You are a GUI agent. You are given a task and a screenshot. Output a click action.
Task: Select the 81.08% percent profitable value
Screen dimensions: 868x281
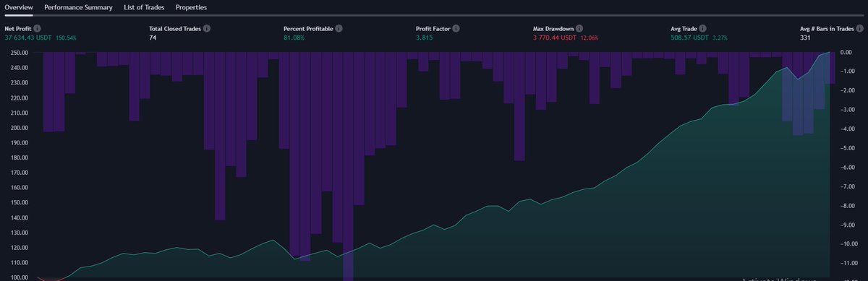(x=294, y=37)
